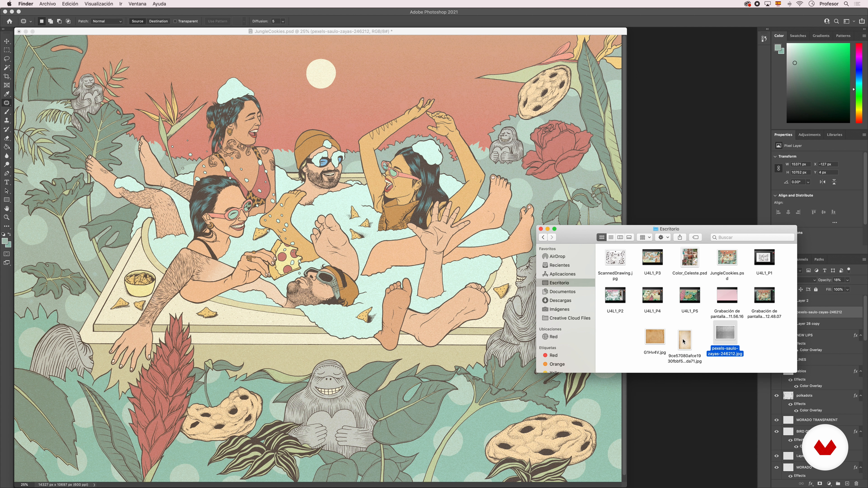The height and width of the screenshot is (488, 868).
Task: Click the Destination button
Action: (158, 21)
